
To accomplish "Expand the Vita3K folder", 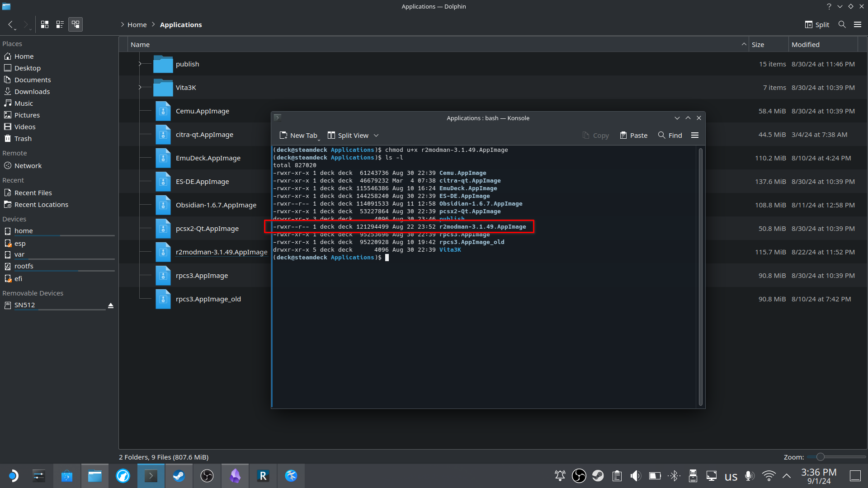I will coord(140,88).
